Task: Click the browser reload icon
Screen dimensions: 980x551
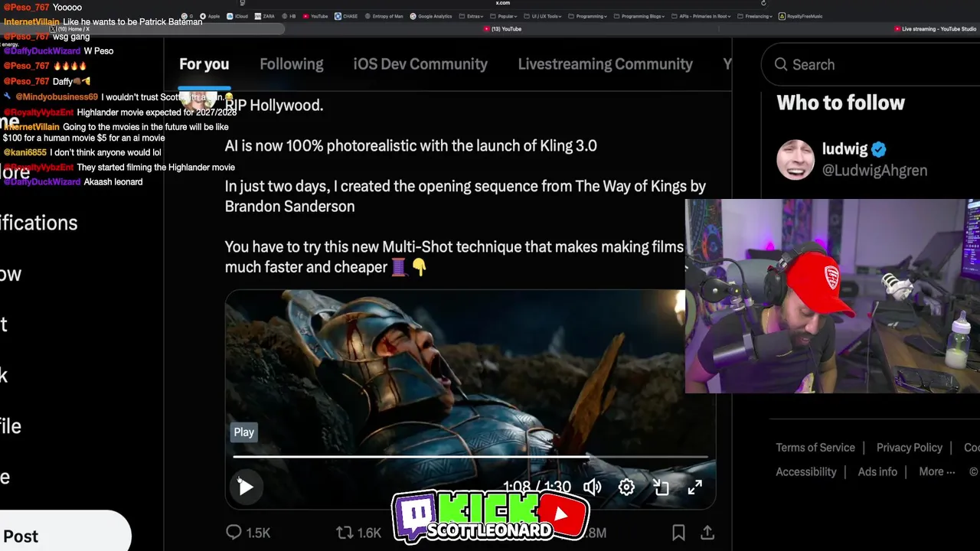Action: [x=763, y=3]
